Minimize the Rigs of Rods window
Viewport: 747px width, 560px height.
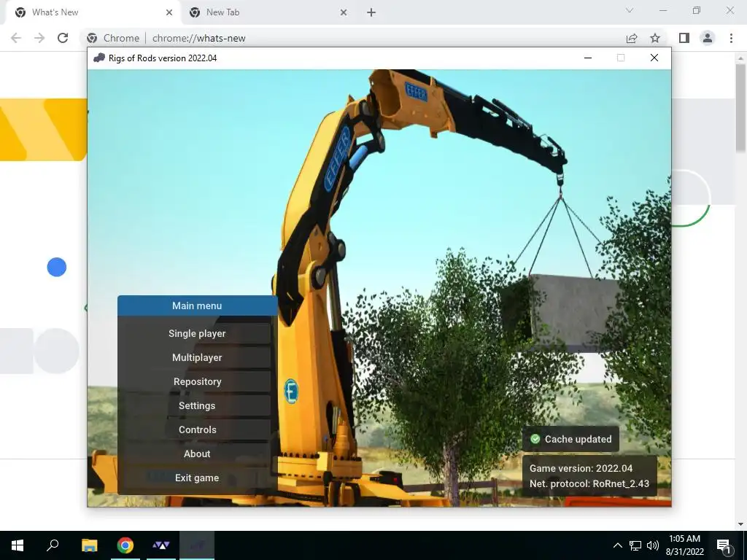click(x=588, y=58)
